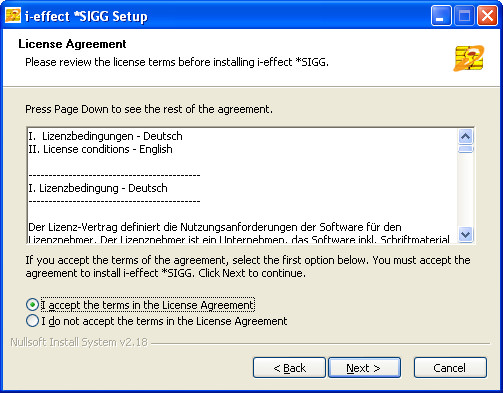503x393 pixels.
Task: Minimize the i-effect *SIGG Setup window
Action: coord(441,16)
